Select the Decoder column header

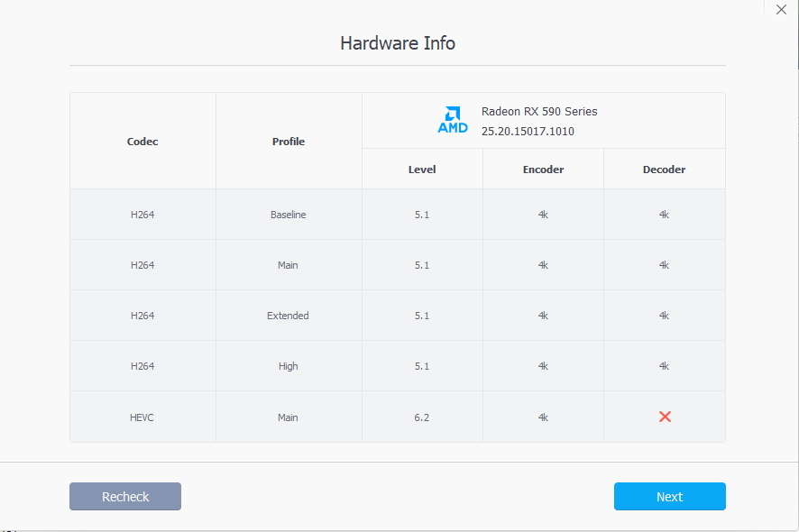[x=664, y=170]
